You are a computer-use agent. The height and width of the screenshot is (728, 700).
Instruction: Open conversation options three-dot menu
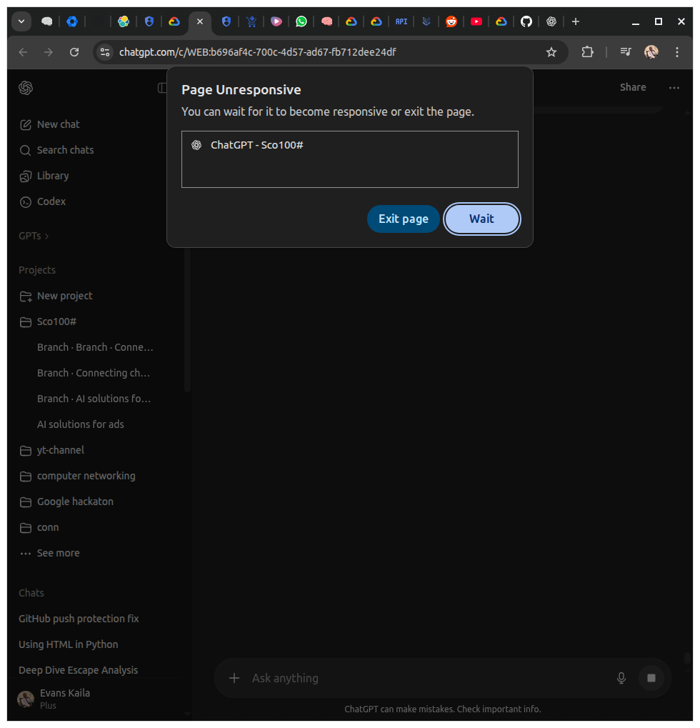point(674,87)
